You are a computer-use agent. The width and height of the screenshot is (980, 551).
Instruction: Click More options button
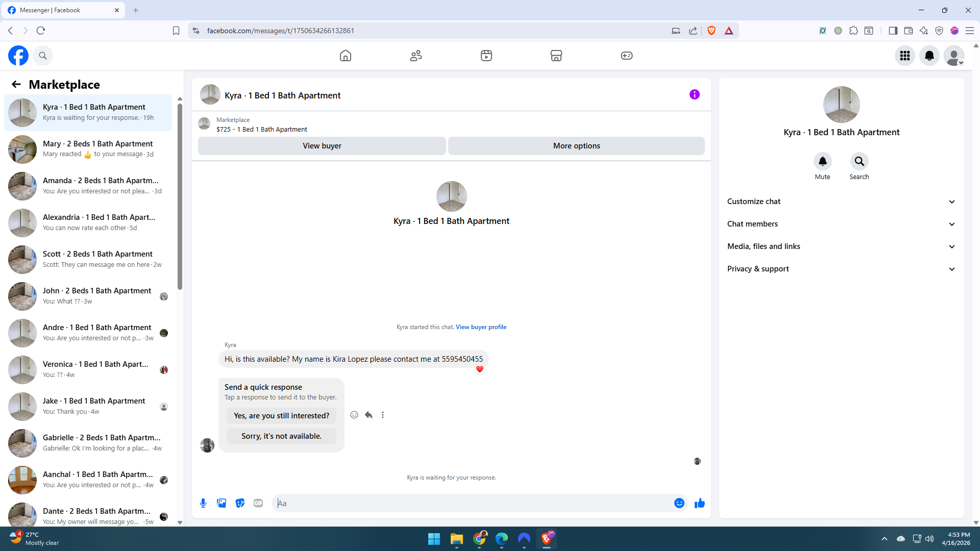[577, 146]
